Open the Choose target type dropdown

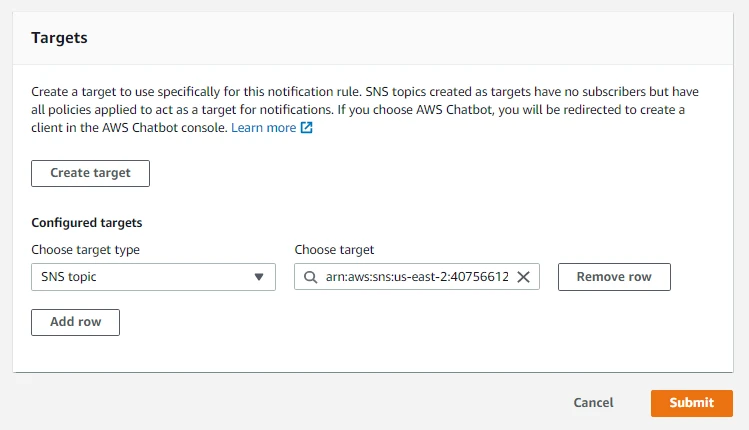click(153, 277)
